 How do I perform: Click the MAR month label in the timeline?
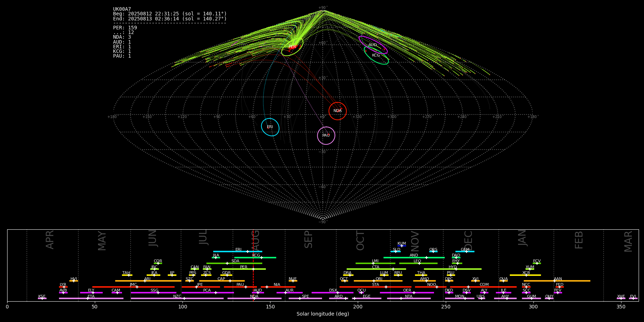point(628,241)
